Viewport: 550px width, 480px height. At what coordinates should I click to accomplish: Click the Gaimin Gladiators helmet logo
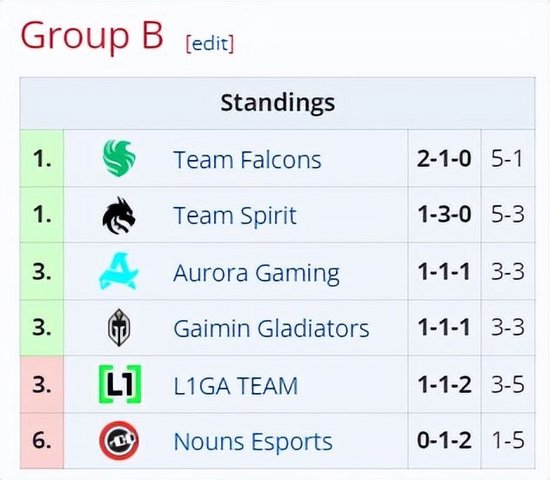point(119,327)
